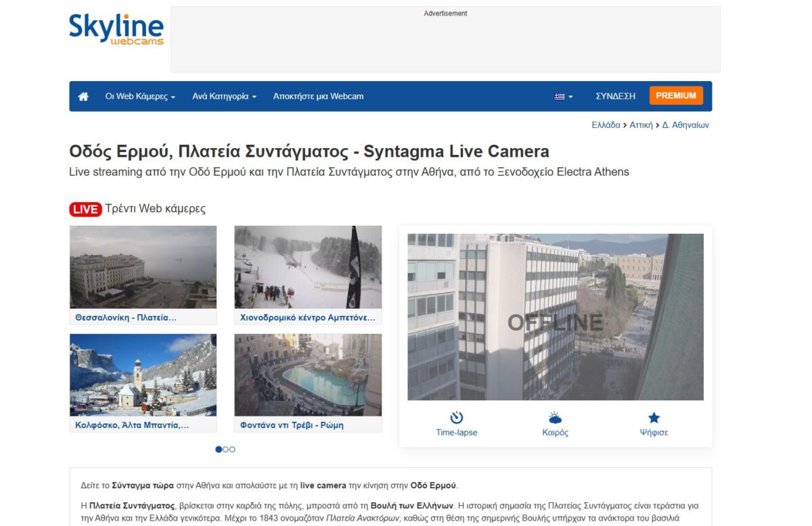This screenshot has width=812, height=526.
Task: Click ΣΥΝΔΕΣΗ in the navigation bar
Action: tap(615, 97)
